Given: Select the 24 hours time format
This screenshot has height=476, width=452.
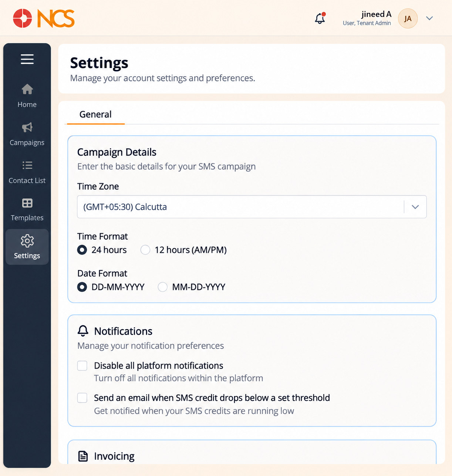Looking at the screenshot, I should click(82, 250).
